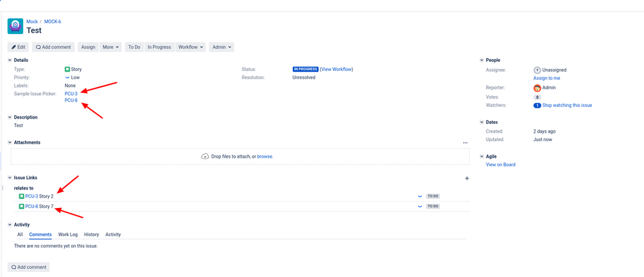Click the IN PROGRESS status badge
The image size is (644, 277).
click(x=306, y=70)
